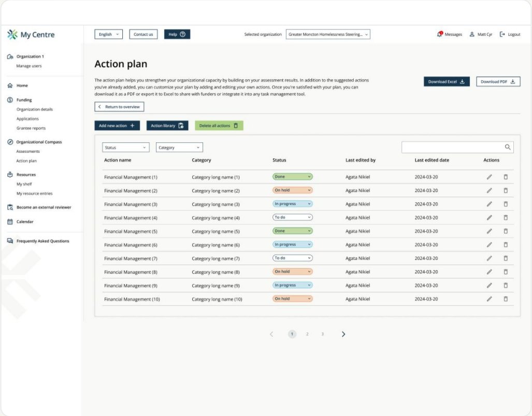
Task: Delete Financial Management (2) using trash icon
Action: click(506, 190)
